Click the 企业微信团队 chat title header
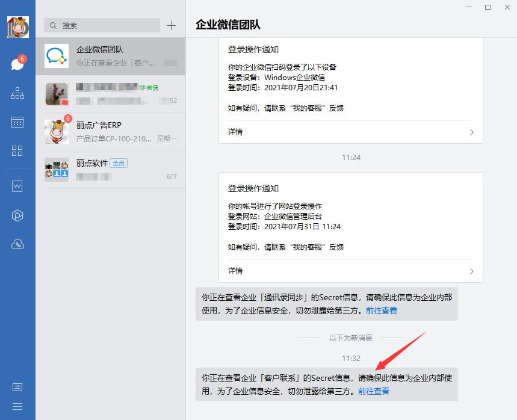 (x=228, y=25)
